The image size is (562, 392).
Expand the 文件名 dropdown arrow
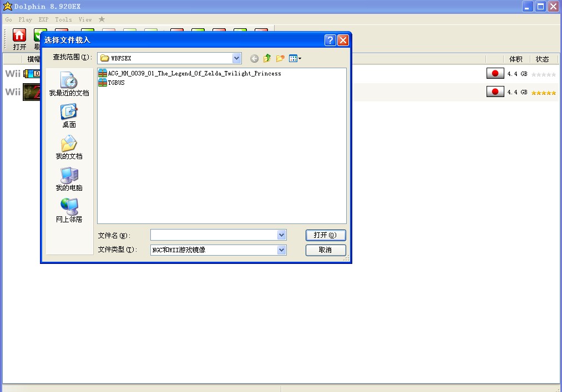click(x=282, y=235)
